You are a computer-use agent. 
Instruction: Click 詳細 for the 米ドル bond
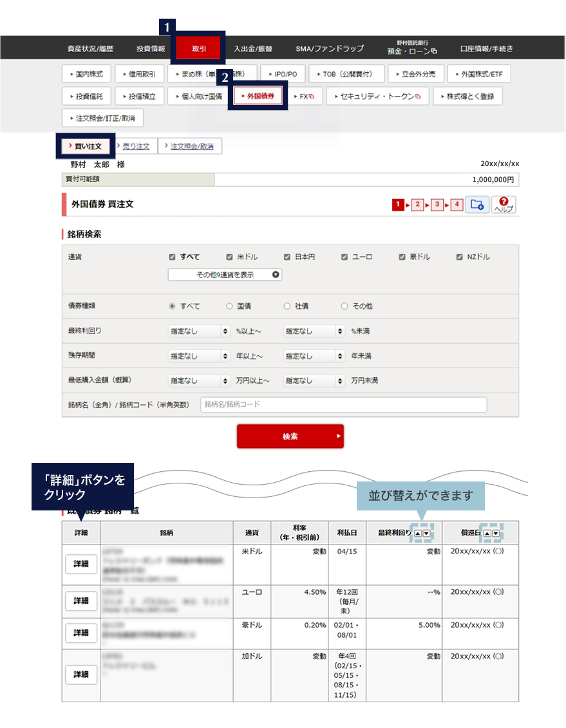tap(80, 564)
